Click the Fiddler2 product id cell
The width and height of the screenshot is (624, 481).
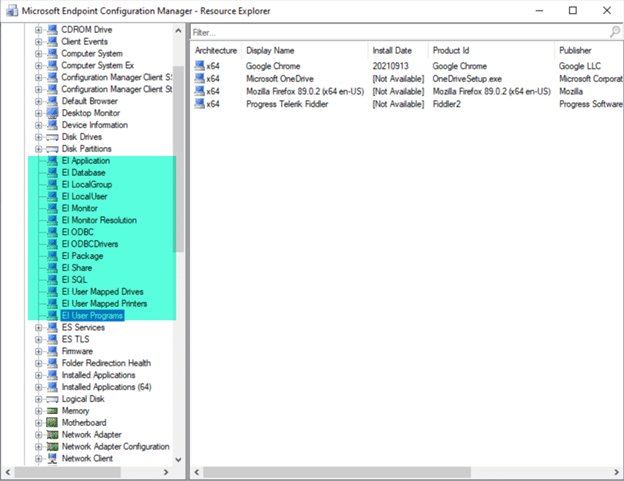[x=447, y=104]
